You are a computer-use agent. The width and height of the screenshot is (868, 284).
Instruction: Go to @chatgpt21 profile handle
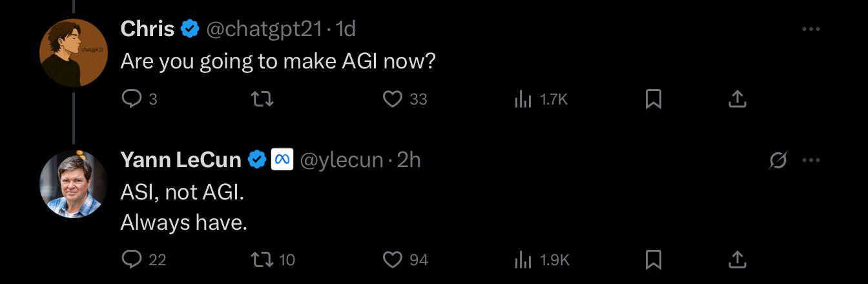pyautogui.click(x=266, y=29)
